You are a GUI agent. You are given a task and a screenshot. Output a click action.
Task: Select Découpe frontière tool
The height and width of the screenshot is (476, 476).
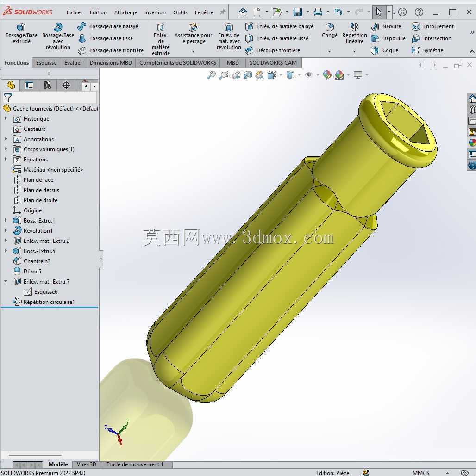[273, 50]
